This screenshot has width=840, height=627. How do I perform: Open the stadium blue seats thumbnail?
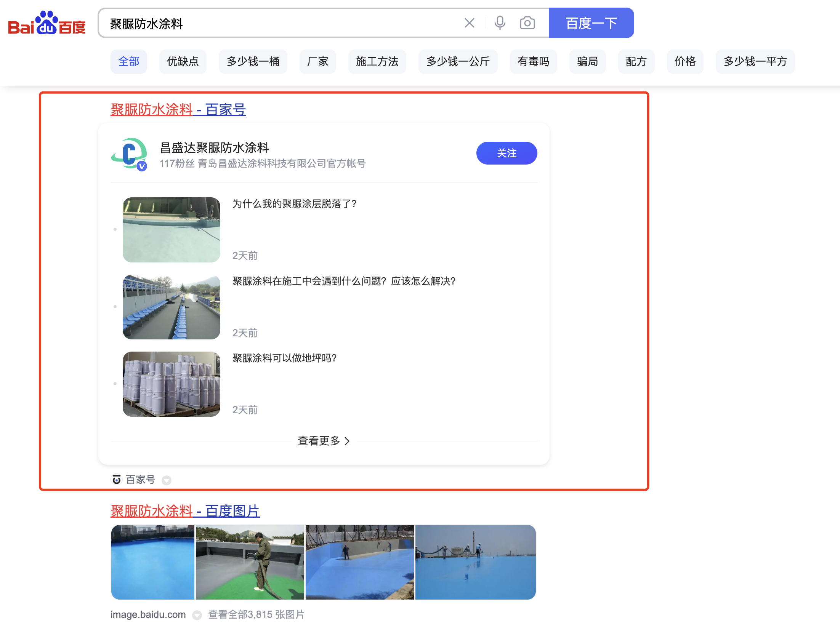(172, 307)
